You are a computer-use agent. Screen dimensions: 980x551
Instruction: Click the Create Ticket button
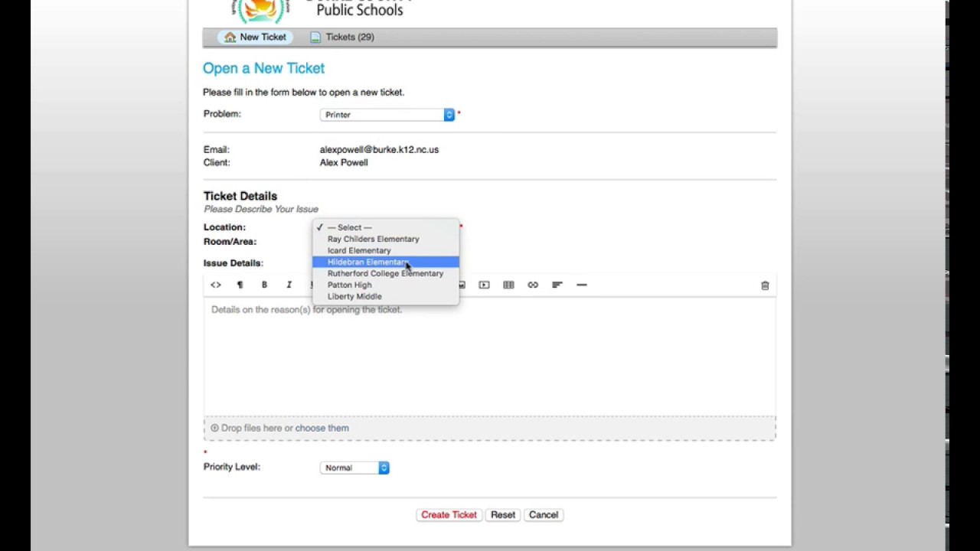[449, 515]
